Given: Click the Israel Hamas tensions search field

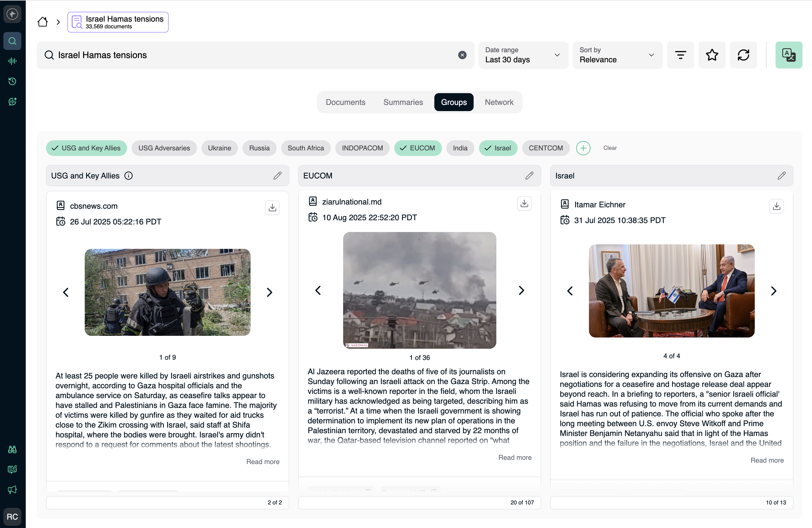Looking at the screenshot, I should point(253,55).
